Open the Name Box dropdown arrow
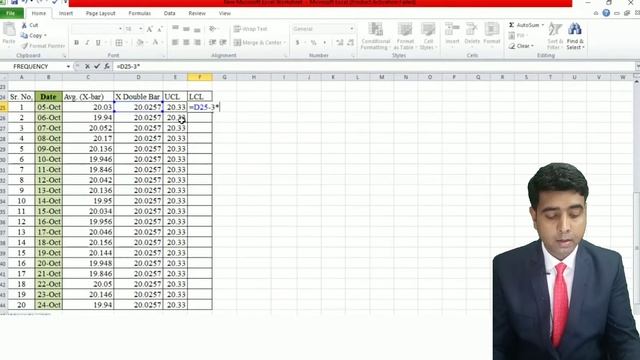 68,67
